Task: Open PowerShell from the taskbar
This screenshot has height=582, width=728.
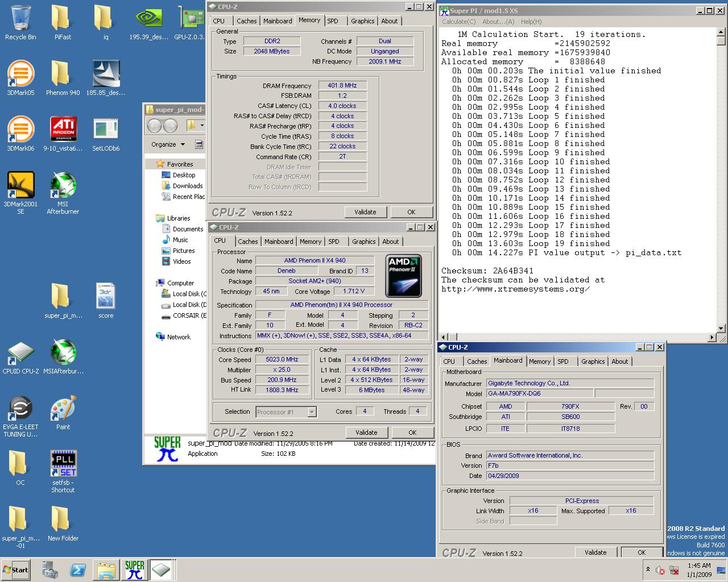Action: (x=78, y=570)
